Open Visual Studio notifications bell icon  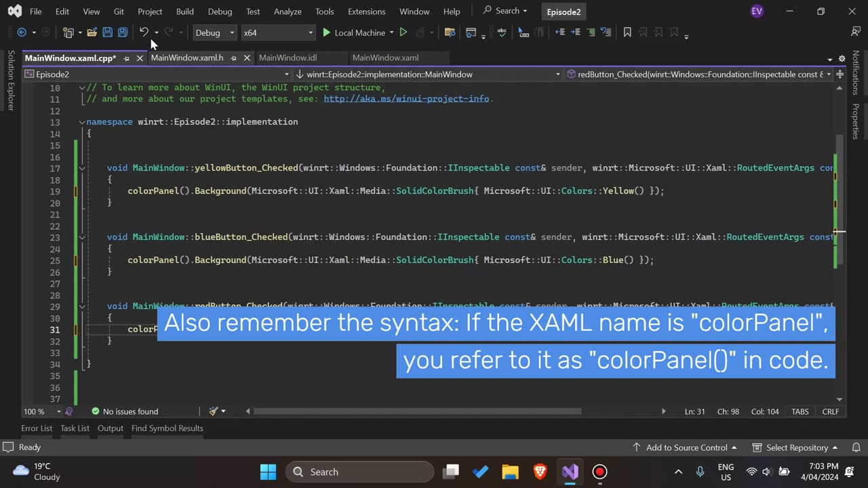pyautogui.click(x=856, y=447)
